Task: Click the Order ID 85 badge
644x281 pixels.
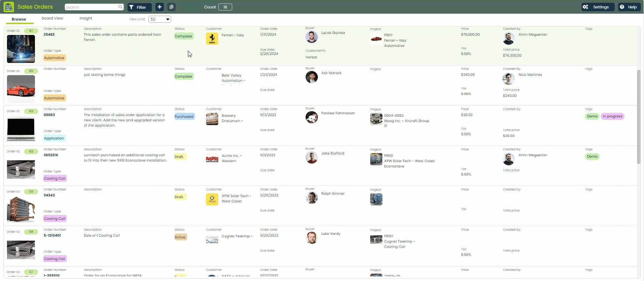Action: pos(31,71)
